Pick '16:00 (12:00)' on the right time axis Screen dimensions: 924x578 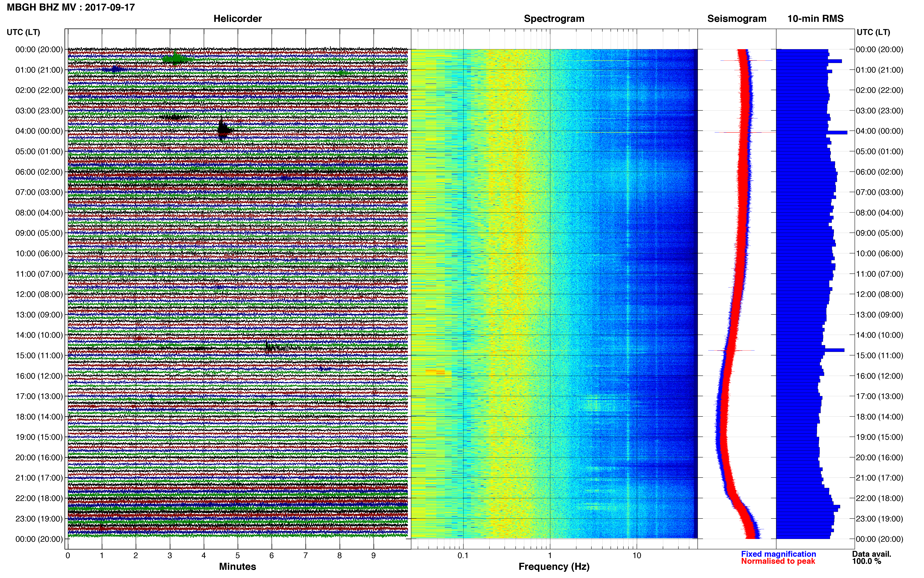pyautogui.click(x=879, y=376)
